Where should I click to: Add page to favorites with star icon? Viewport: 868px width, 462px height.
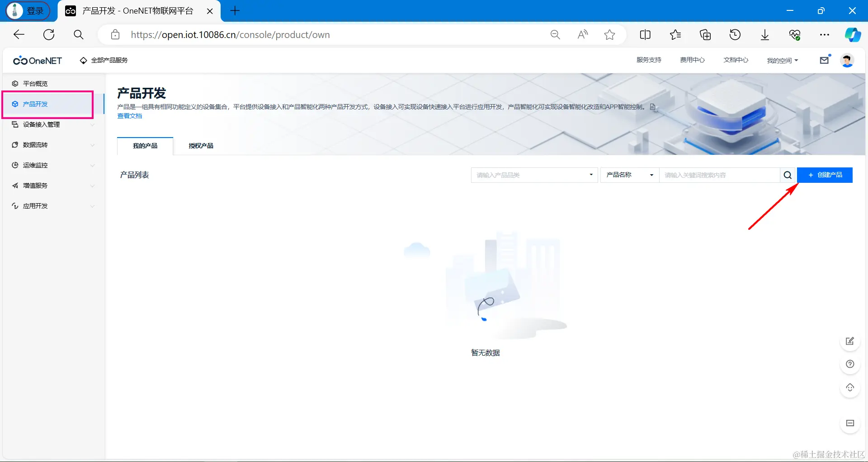609,34
